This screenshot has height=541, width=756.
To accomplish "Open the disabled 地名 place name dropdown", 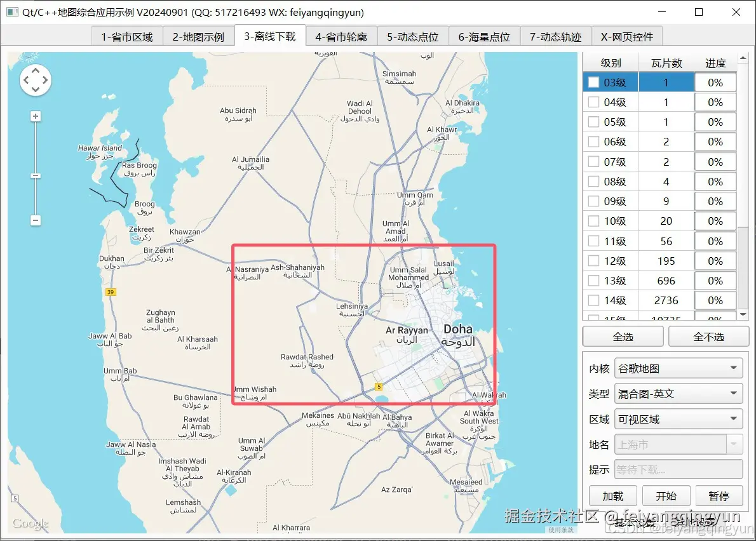I will tap(678, 444).
